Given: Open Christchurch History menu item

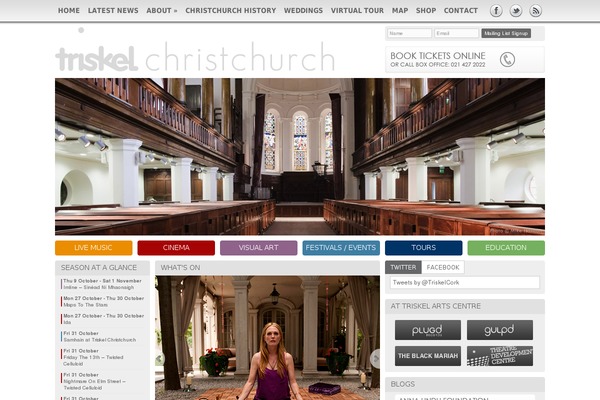Looking at the screenshot, I should click(x=231, y=11).
